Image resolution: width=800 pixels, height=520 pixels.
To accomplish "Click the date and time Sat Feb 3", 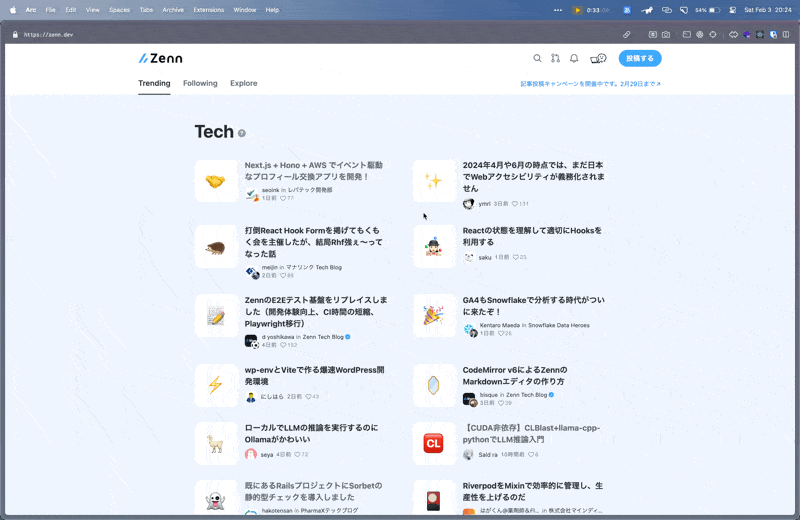I will click(768, 10).
